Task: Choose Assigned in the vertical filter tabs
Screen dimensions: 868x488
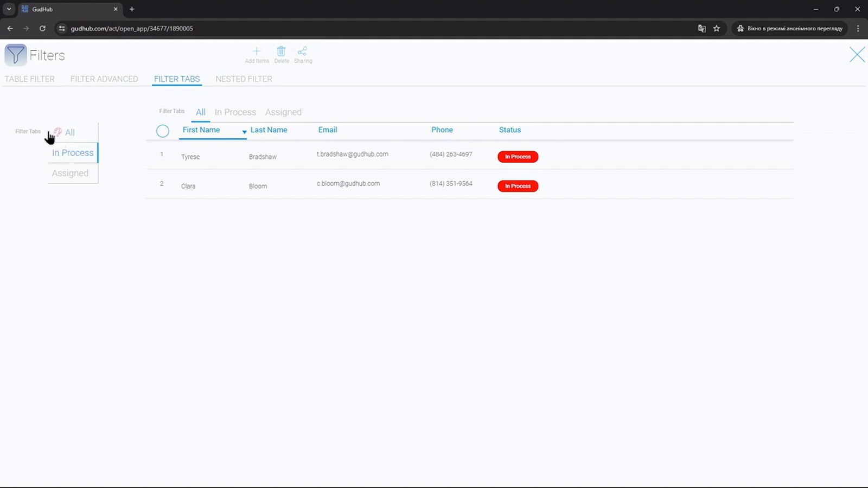Action: [x=70, y=173]
